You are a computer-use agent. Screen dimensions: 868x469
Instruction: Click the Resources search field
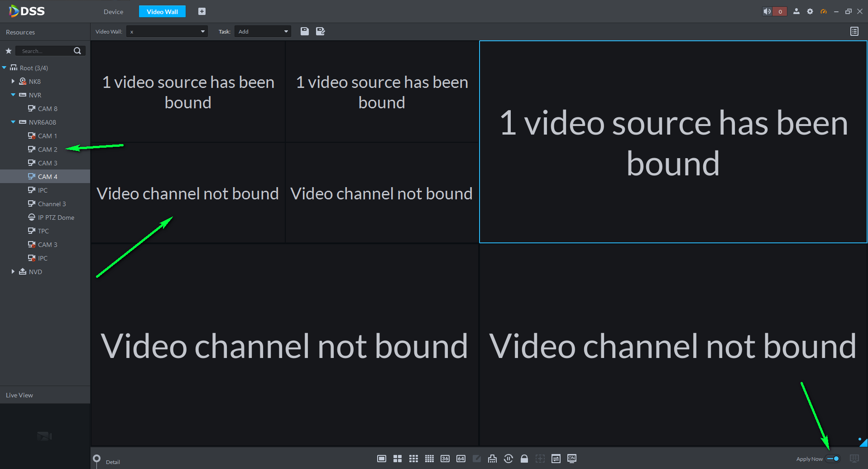pos(45,51)
